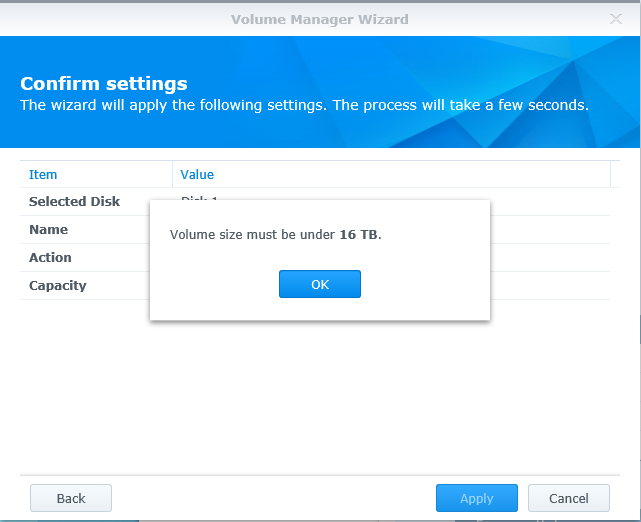Cancel the Volume Manager Wizard
The width and height of the screenshot is (641, 522).
pos(568,498)
